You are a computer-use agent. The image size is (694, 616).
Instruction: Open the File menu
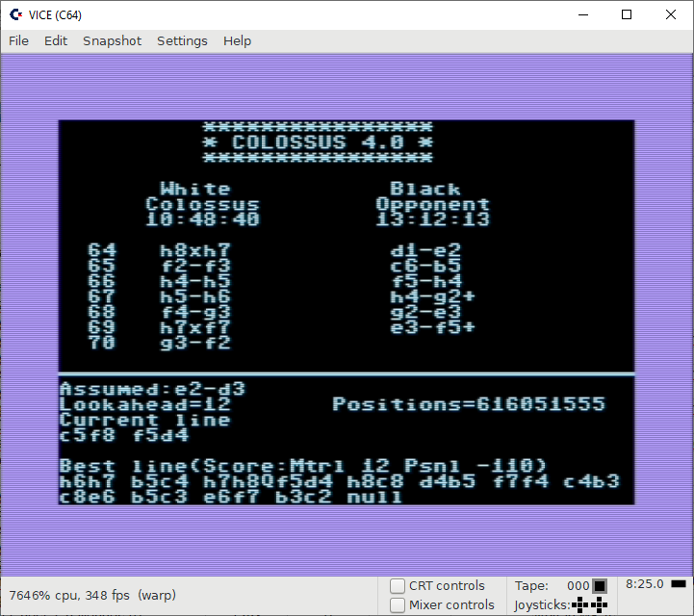click(x=18, y=40)
